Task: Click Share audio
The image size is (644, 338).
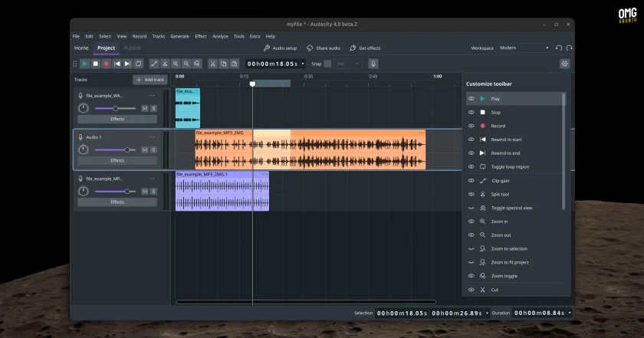Action: pyautogui.click(x=324, y=48)
